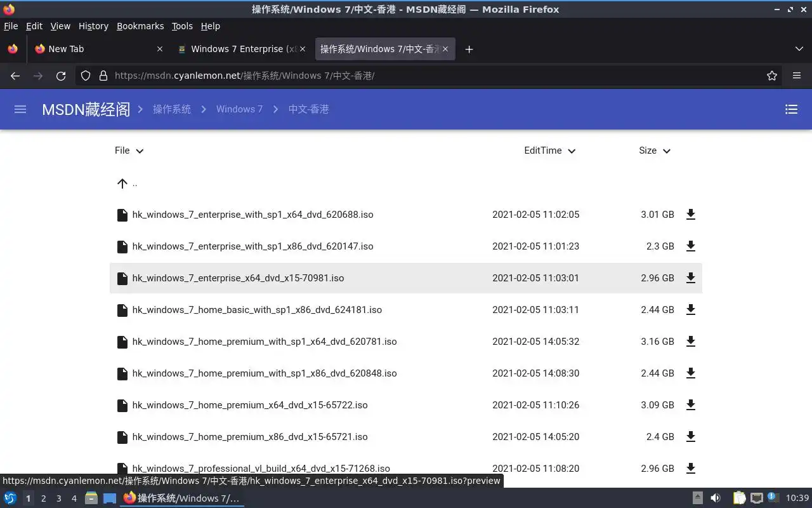812x508 pixels.
Task: Close the active 操作系统/Windows 7 tab
Action: (x=445, y=49)
